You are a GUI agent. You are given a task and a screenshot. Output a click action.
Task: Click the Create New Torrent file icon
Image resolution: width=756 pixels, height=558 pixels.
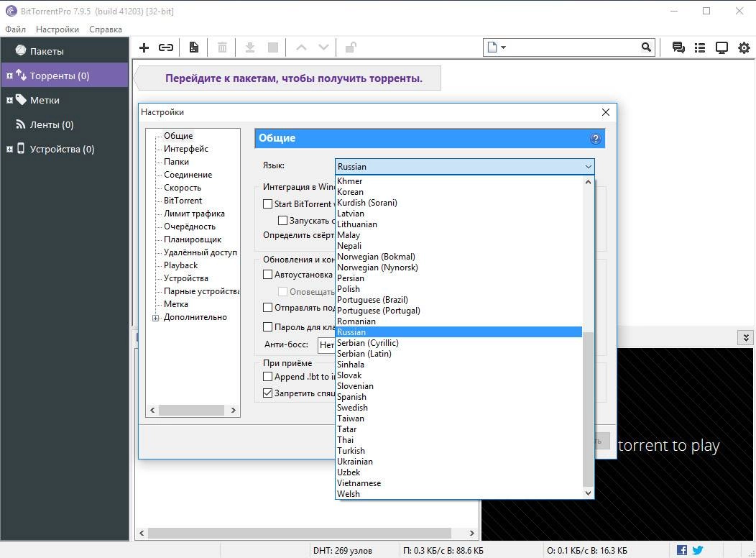coord(194,47)
